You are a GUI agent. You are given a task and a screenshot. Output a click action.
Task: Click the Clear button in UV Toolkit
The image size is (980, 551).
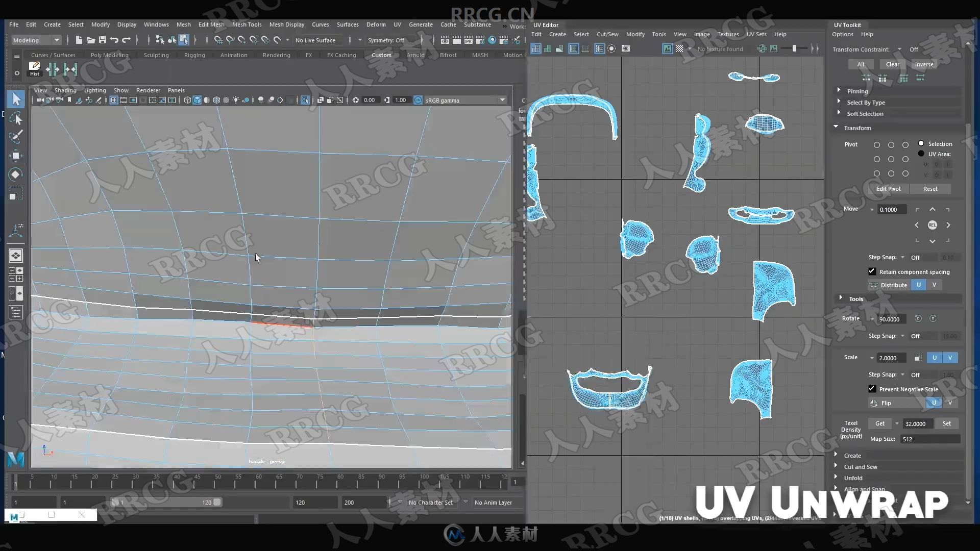(892, 64)
